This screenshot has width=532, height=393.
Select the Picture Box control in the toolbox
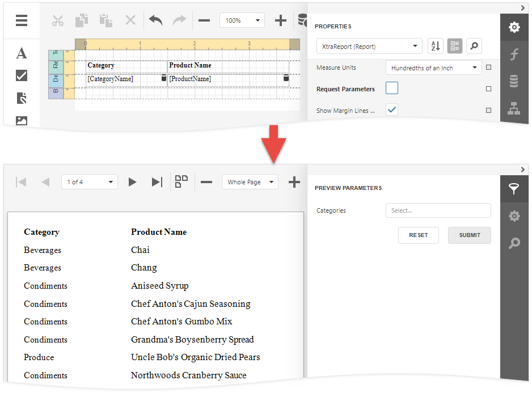pyautogui.click(x=21, y=120)
